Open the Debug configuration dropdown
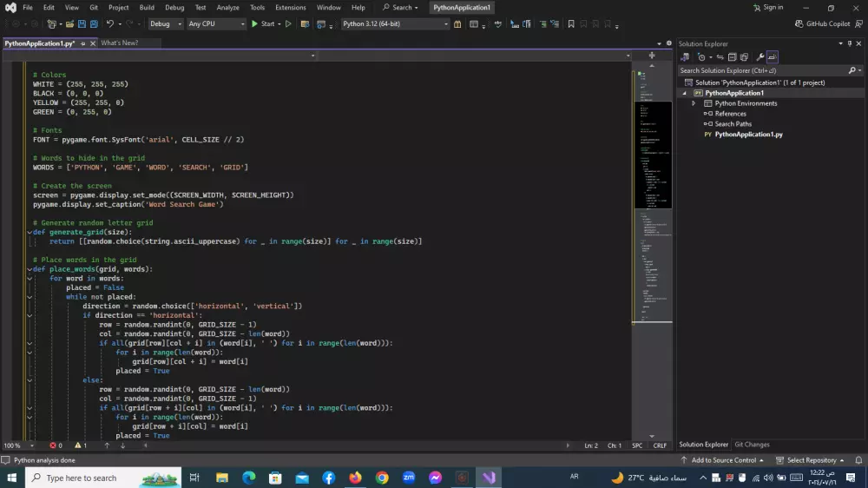The height and width of the screenshot is (488, 868). pos(166,24)
